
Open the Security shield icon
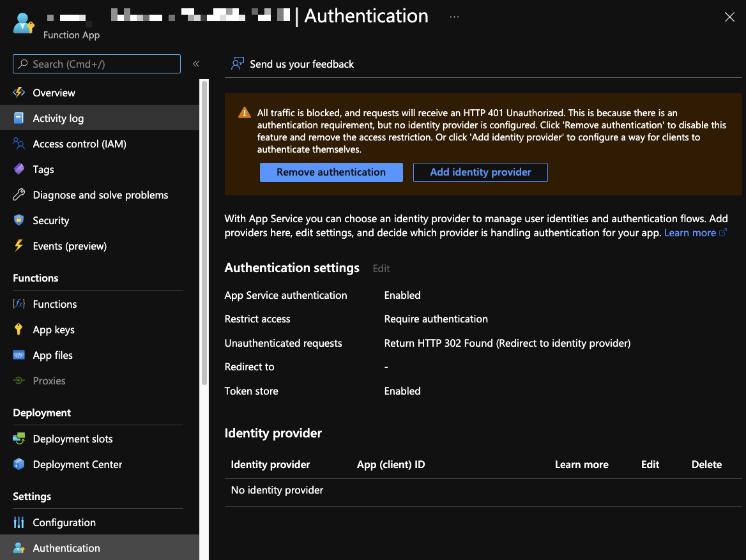[x=19, y=220]
